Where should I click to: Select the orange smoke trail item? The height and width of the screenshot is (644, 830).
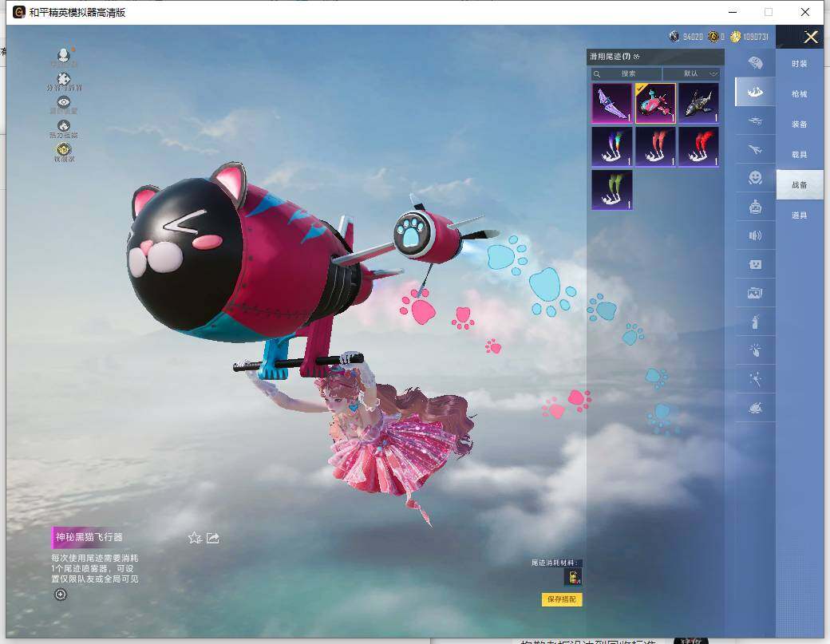[x=655, y=147]
